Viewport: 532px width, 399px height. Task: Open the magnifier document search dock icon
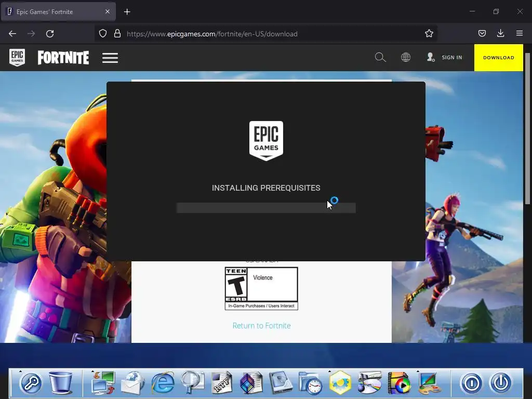(x=192, y=383)
